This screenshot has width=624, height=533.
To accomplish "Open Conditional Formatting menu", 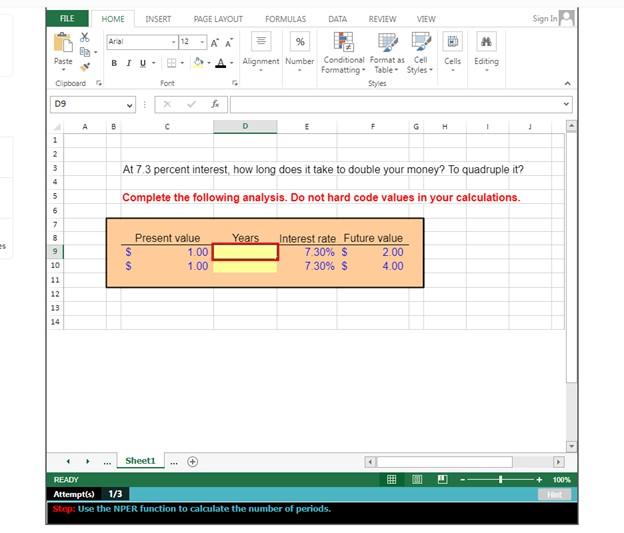I will (x=343, y=53).
